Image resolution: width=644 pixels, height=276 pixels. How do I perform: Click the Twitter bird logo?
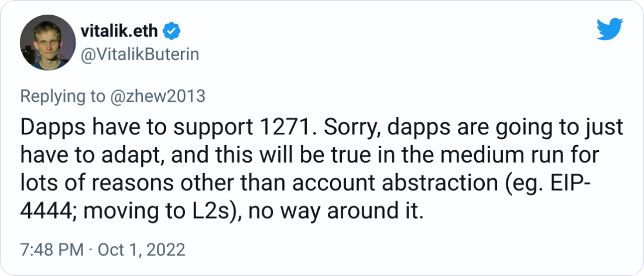tap(609, 30)
